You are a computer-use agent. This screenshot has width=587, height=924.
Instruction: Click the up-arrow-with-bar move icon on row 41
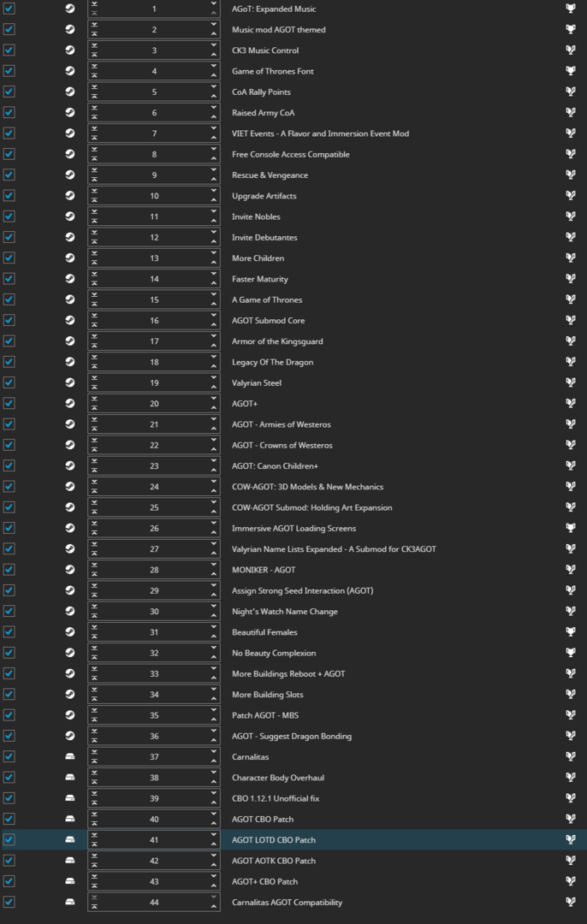95,844
